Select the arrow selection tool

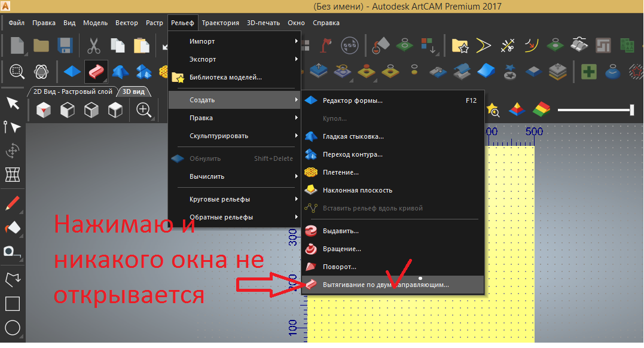tap(13, 103)
